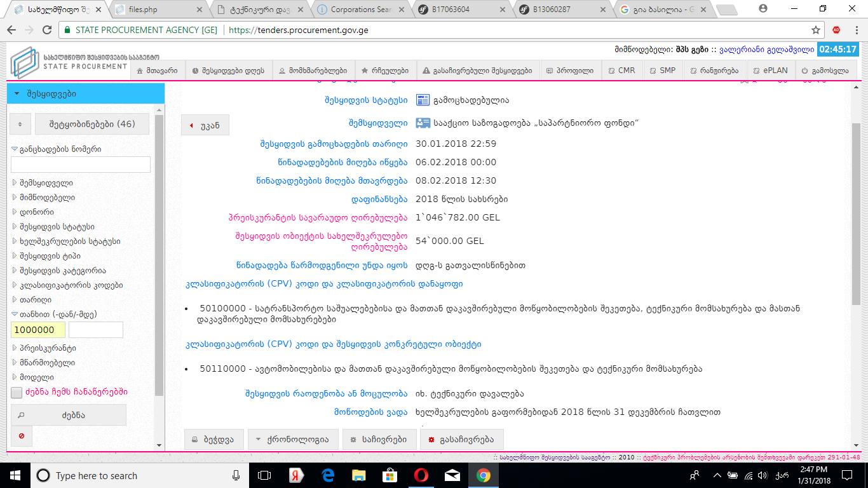Viewport: 868px width, 488px height.
Task: Switch to the Corporations Search browser tab
Action: click(x=363, y=10)
